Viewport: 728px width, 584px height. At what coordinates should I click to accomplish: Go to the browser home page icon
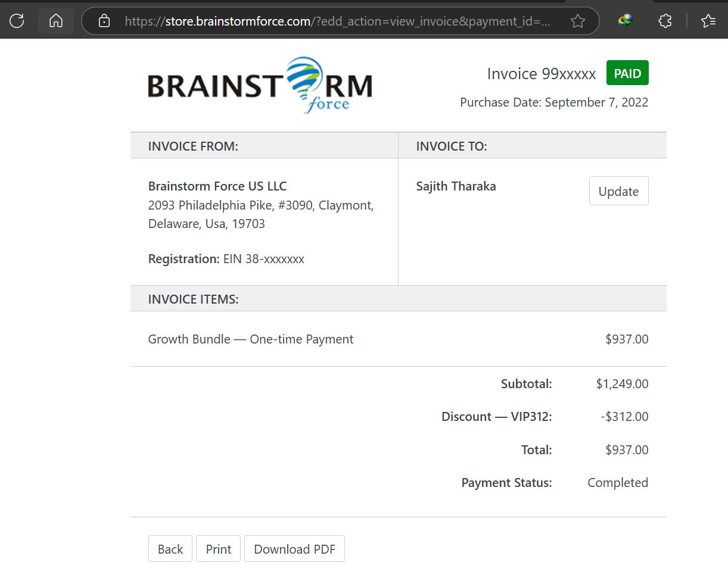click(x=56, y=21)
